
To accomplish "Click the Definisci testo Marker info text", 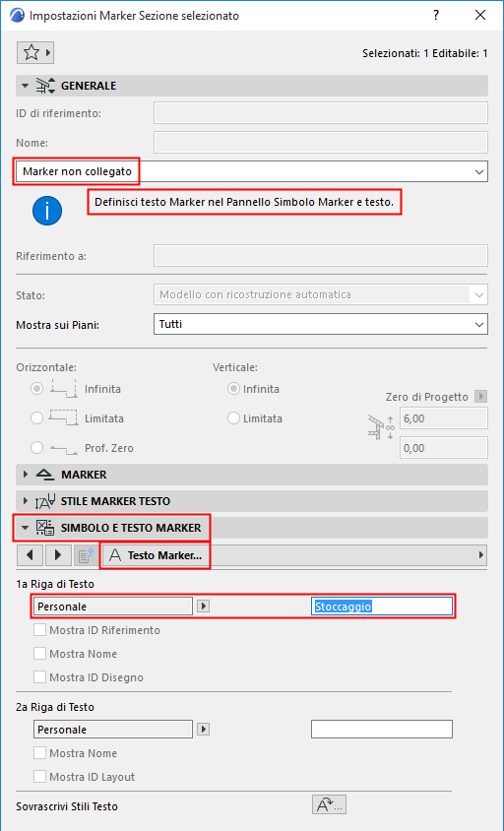I will pyautogui.click(x=244, y=202).
